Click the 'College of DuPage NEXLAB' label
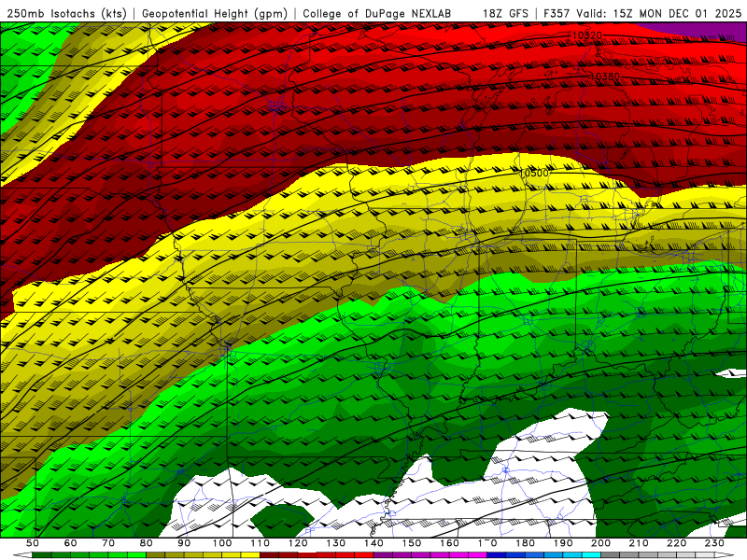 pos(377,13)
